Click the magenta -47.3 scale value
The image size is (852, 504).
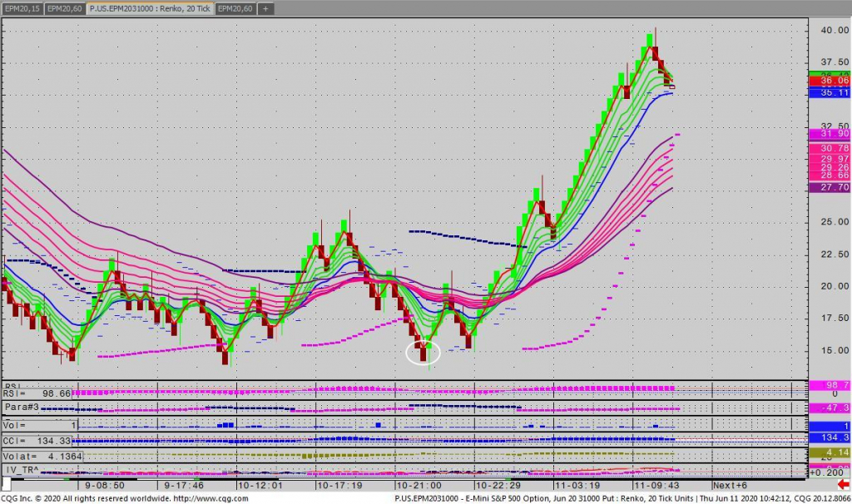coord(830,408)
